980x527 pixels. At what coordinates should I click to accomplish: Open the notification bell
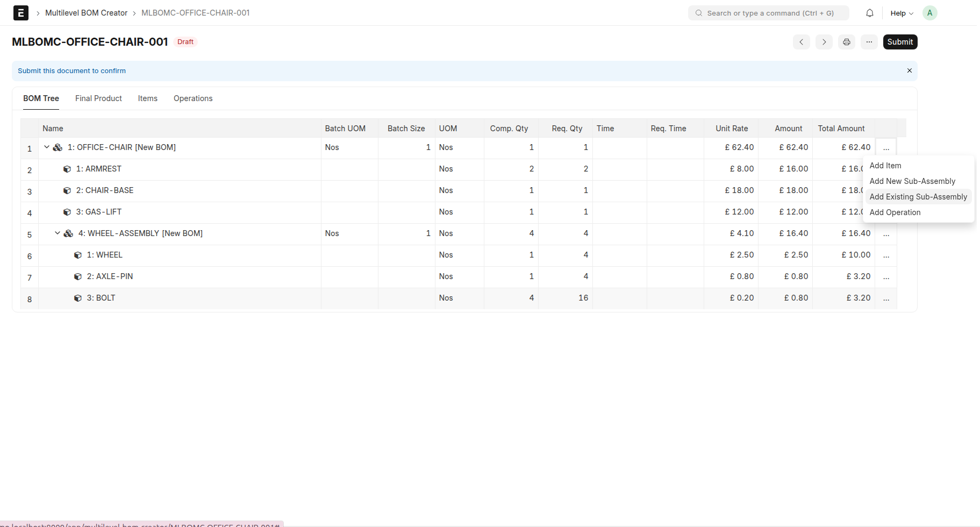(x=869, y=13)
